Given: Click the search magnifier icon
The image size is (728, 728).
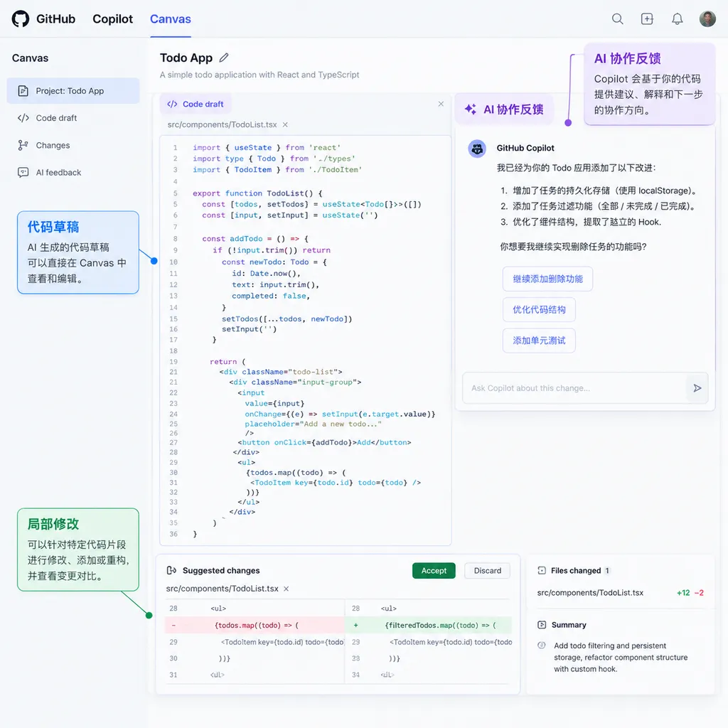Looking at the screenshot, I should (x=617, y=19).
